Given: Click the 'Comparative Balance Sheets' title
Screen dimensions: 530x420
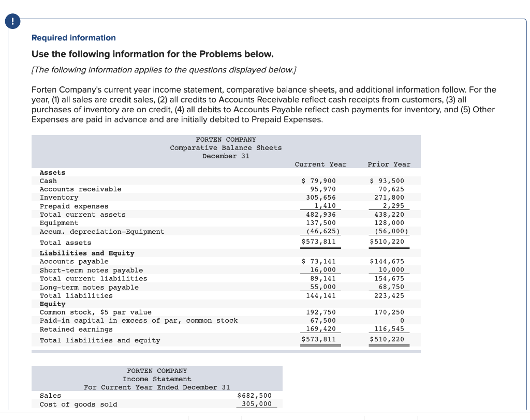Looking at the screenshot, I should pos(226,148).
